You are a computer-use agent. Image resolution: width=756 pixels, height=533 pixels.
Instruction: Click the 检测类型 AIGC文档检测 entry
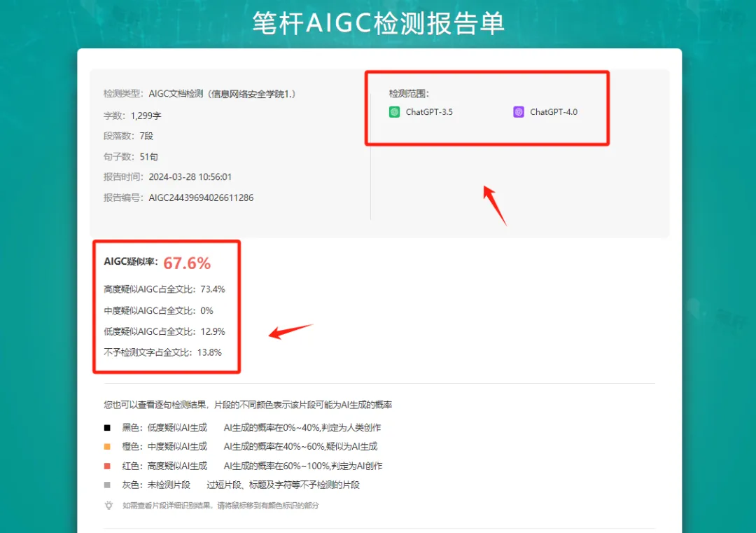pyautogui.click(x=199, y=94)
